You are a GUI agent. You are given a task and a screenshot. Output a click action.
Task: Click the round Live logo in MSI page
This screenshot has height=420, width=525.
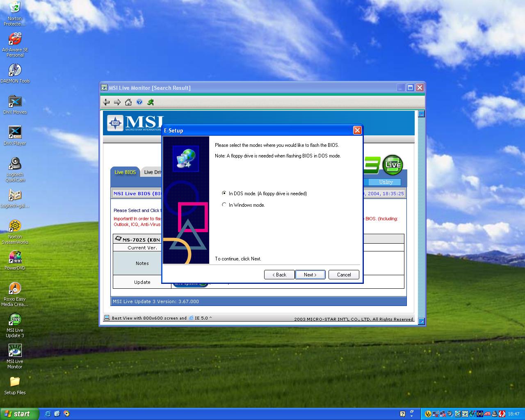click(x=393, y=165)
